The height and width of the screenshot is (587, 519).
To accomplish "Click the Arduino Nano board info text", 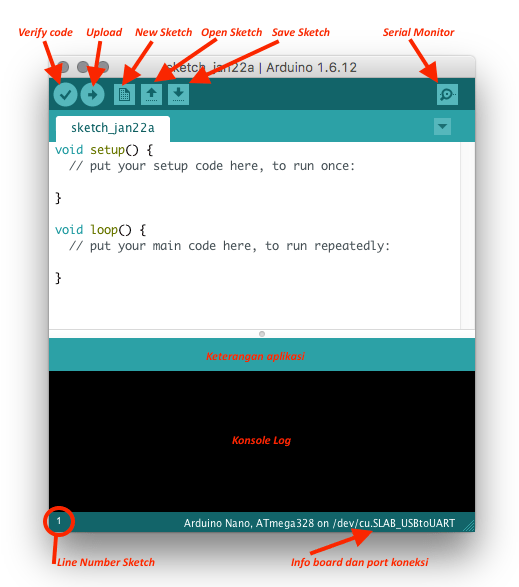I will coord(319,523).
